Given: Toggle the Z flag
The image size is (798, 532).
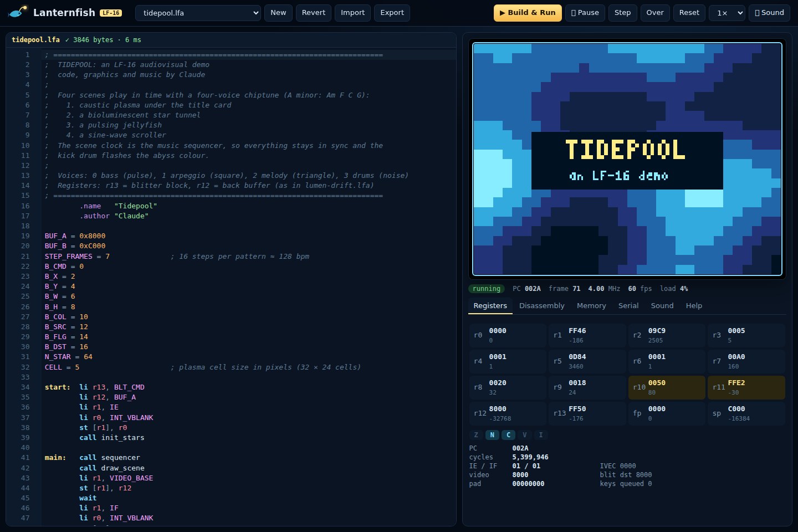Looking at the screenshot, I should click(476, 435).
